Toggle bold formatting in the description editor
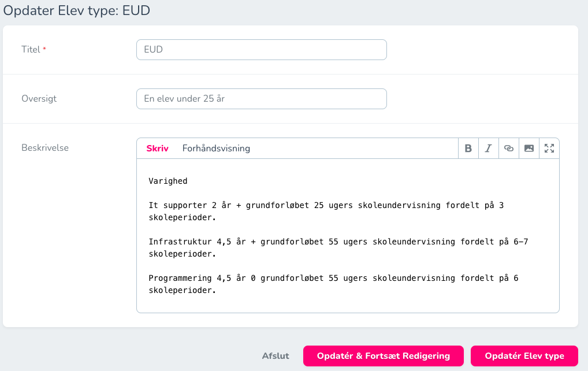The width and height of the screenshot is (588, 371). pyautogui.click(x=468, y=149)
